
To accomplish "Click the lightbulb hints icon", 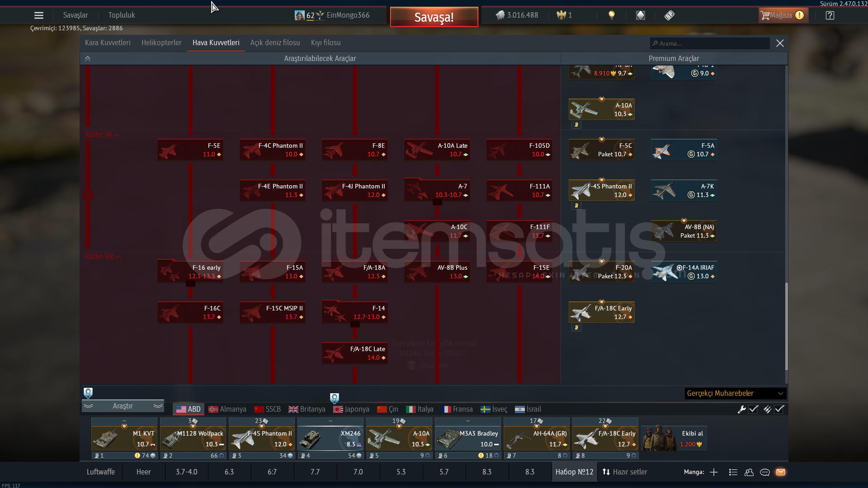I will pos(612,15).
